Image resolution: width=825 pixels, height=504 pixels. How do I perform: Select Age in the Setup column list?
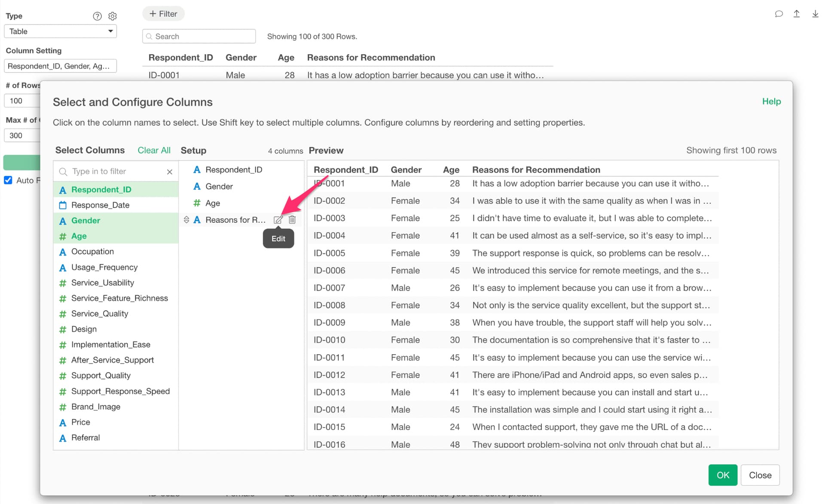[x=212, y=203]
